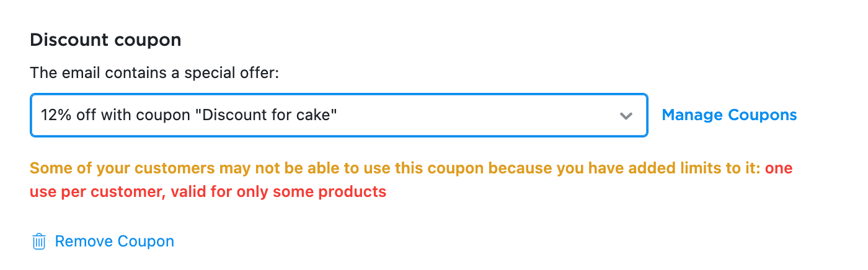
Task: Click the red "one" word in warning
Action: point(779,168)
